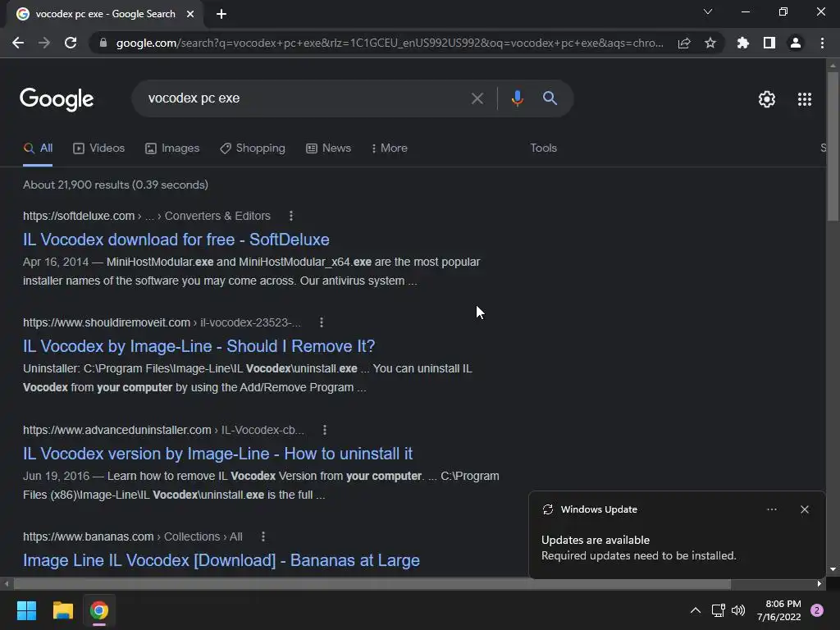Open the Windows Start menu

click(26, 610)
